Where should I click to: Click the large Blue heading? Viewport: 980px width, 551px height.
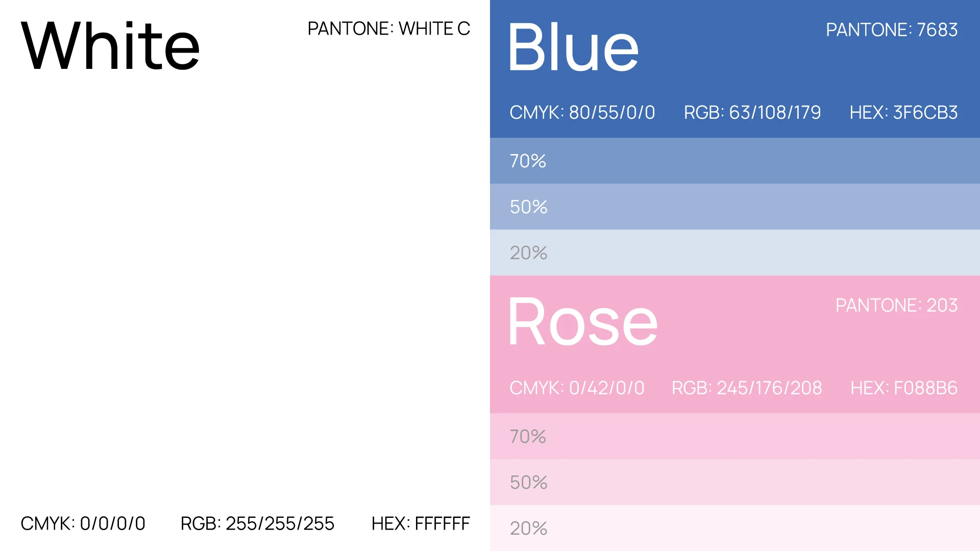point(573,47)
